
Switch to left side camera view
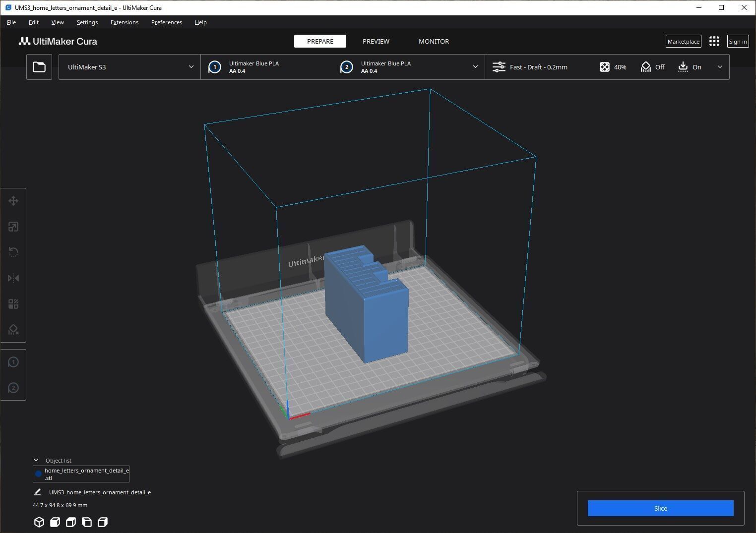click(x=87, y=522)
